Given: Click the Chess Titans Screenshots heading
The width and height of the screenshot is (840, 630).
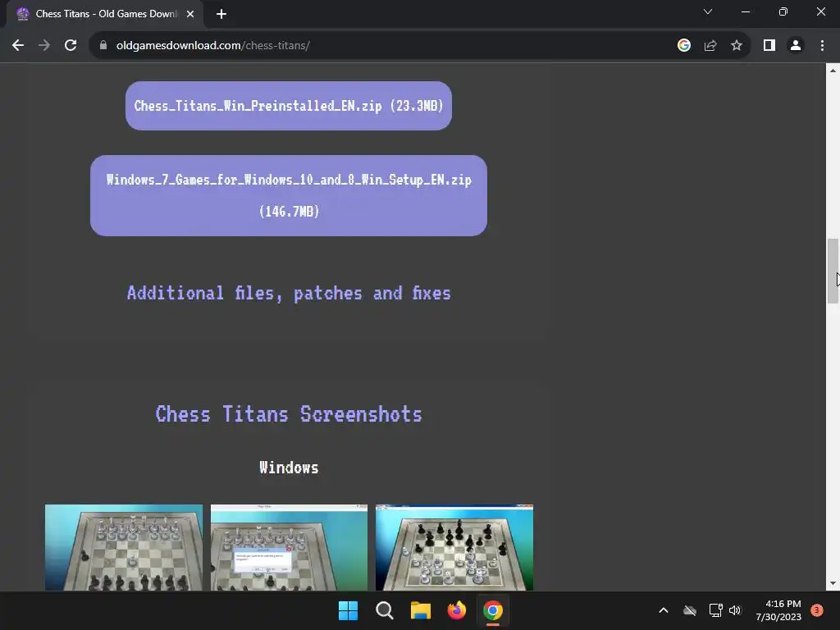Looking at the screenshot, I should (289, 414).
